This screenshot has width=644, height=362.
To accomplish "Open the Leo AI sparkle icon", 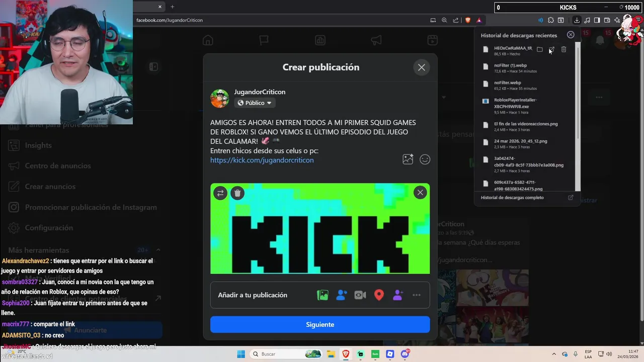I will click(617, 20).
